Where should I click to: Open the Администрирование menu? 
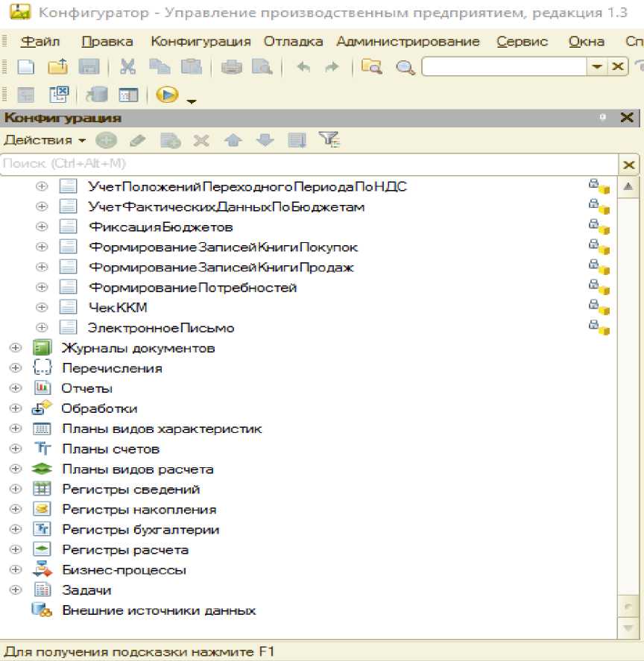click(408, 41)
